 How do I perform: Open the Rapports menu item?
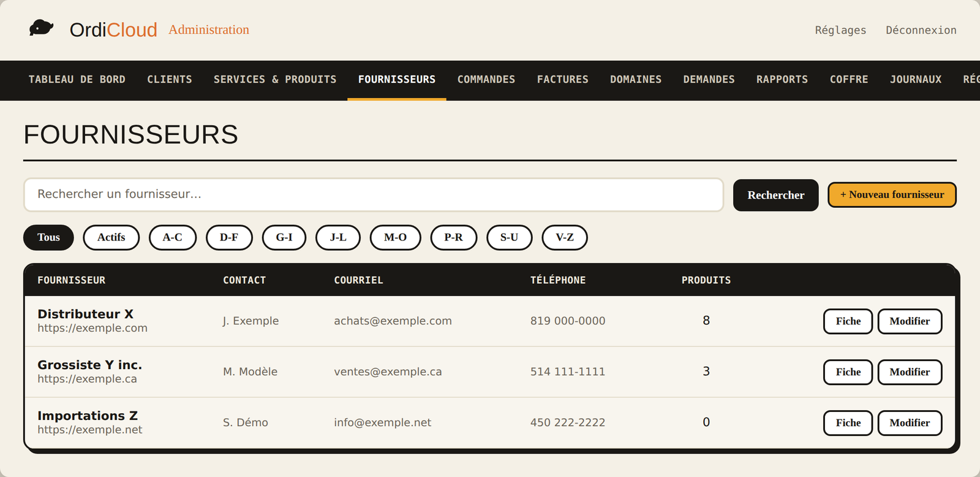pyautogui.click(x=782, y=80)
